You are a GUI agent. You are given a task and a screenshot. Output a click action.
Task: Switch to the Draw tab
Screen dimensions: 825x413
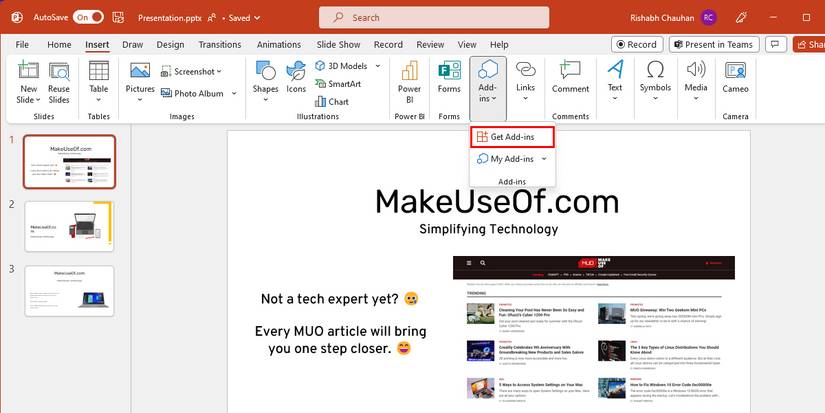point(133,45)
